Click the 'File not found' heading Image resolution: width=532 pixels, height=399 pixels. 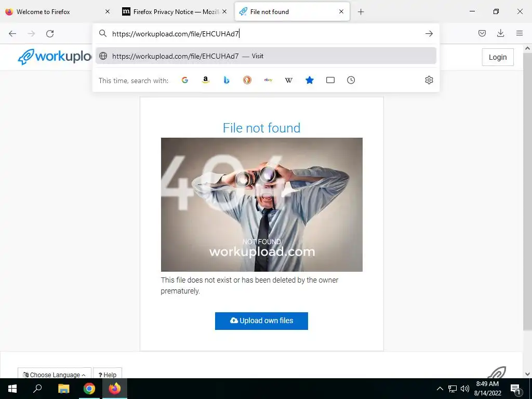point(261,128)
